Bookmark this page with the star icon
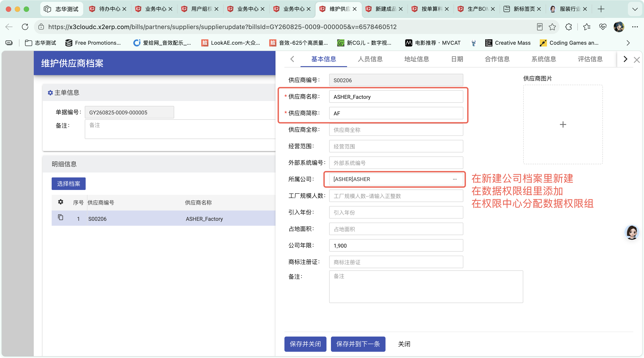Screen dimensions: 644x358 click(x=552, y=27)
